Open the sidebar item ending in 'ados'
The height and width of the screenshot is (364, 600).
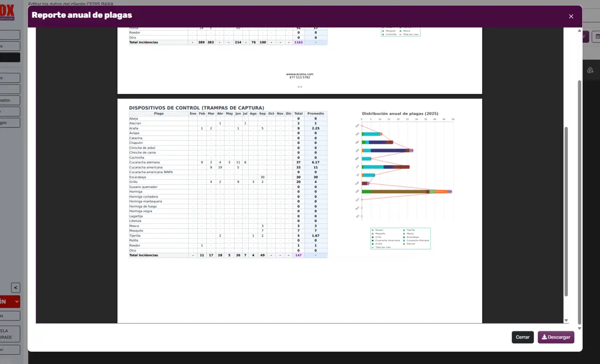click(10, 100)
